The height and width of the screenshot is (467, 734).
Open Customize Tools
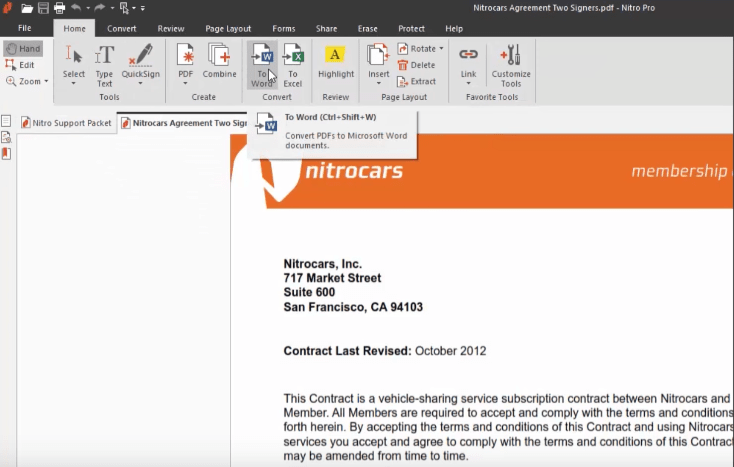[x=511, y=66]
